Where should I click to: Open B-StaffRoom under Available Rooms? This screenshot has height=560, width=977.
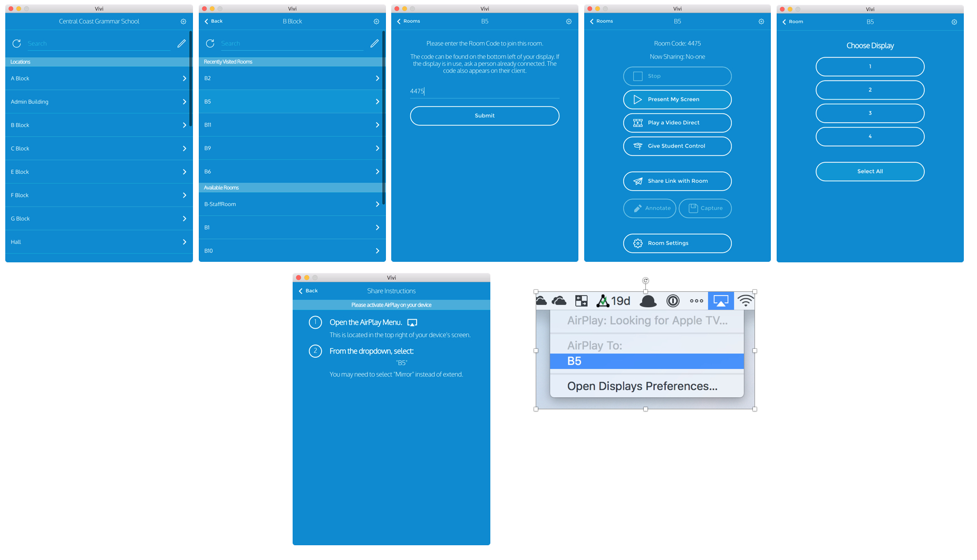click(x=292, y=204)
